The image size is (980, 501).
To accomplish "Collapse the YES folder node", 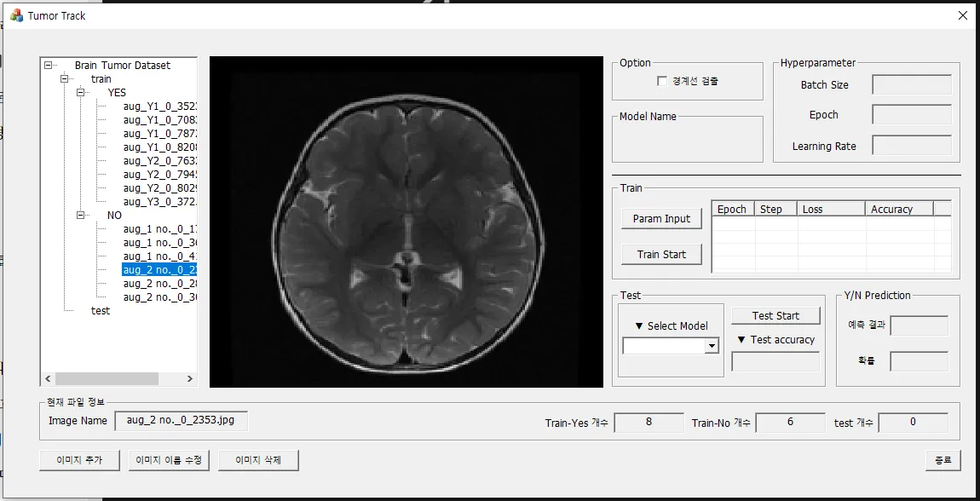I will tap(81, 93).
